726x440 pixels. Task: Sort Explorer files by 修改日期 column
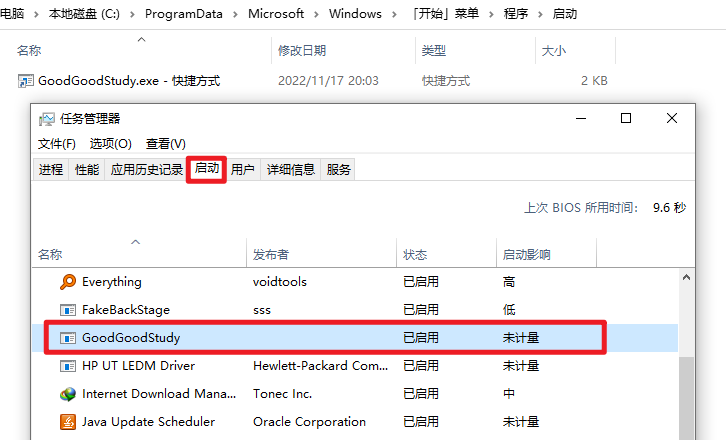(x=343, y=50)
